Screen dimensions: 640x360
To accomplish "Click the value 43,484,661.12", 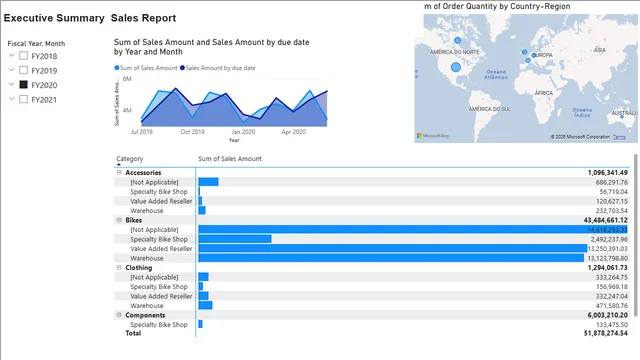I will coord(606,220).
